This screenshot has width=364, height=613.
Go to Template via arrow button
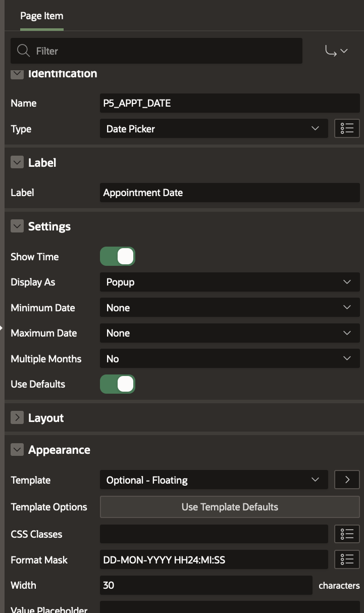[347, 480]
